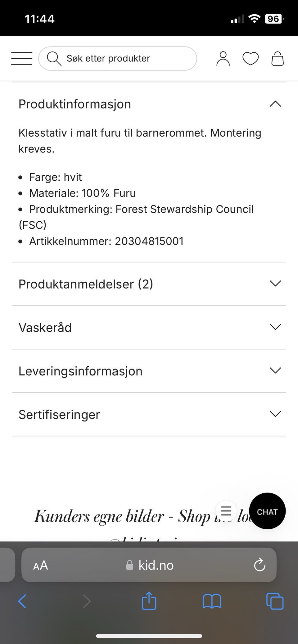Expand the Sertifiseringer section
The image size is (298, 644).
[149, 414]
